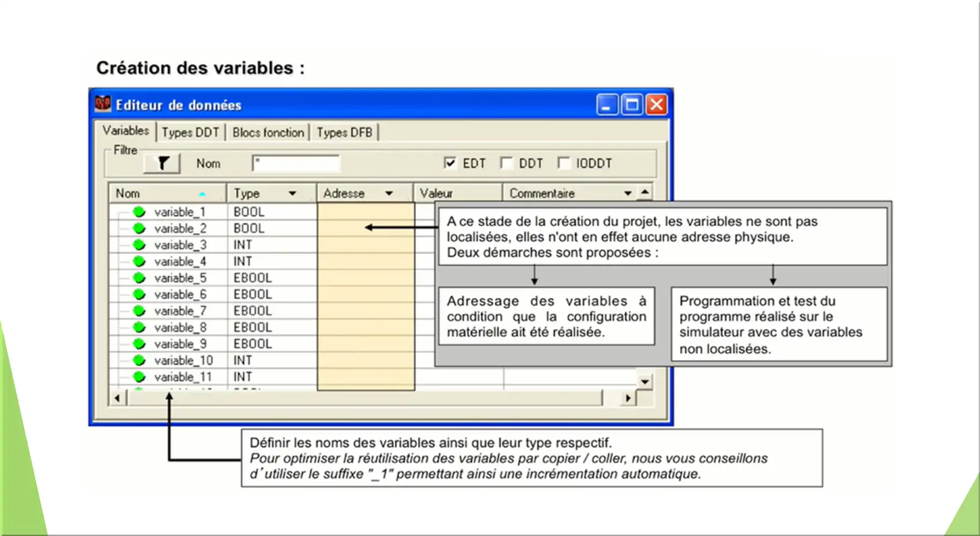Select the variable_7 row name
The image size is (980, 536).
(180, 311)
